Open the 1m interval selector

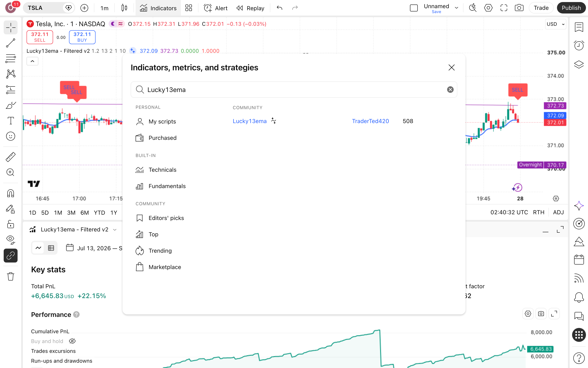click(104, 8)
